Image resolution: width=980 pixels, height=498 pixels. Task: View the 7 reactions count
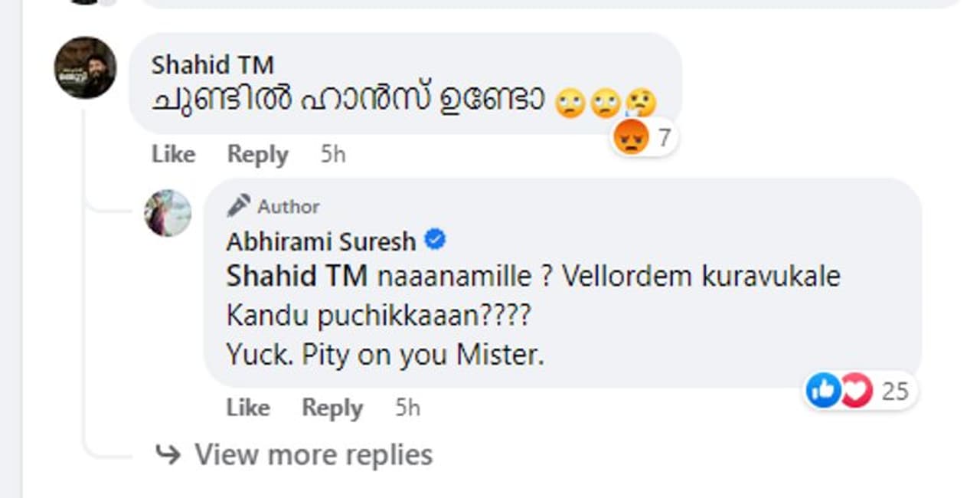664,139
